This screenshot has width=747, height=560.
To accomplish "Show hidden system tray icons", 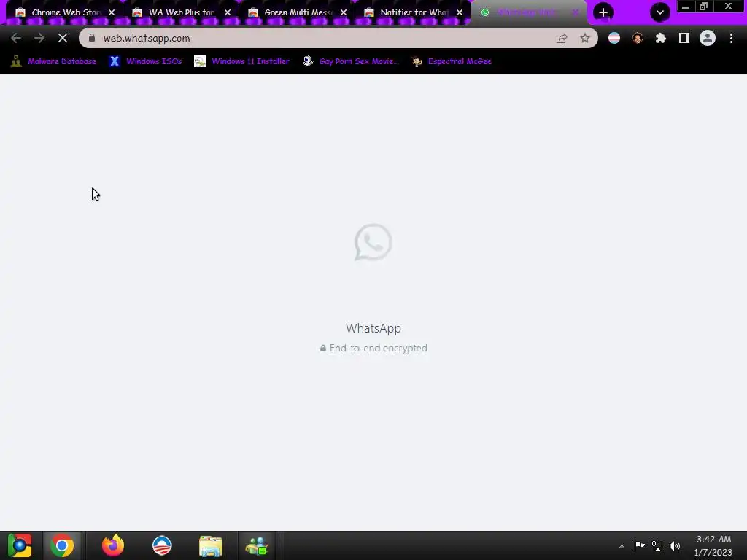I will coord(622,546).
